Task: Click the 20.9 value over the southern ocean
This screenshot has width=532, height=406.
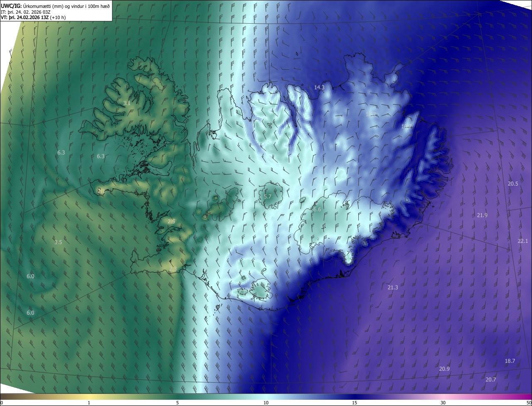Action: coord(444,369)
